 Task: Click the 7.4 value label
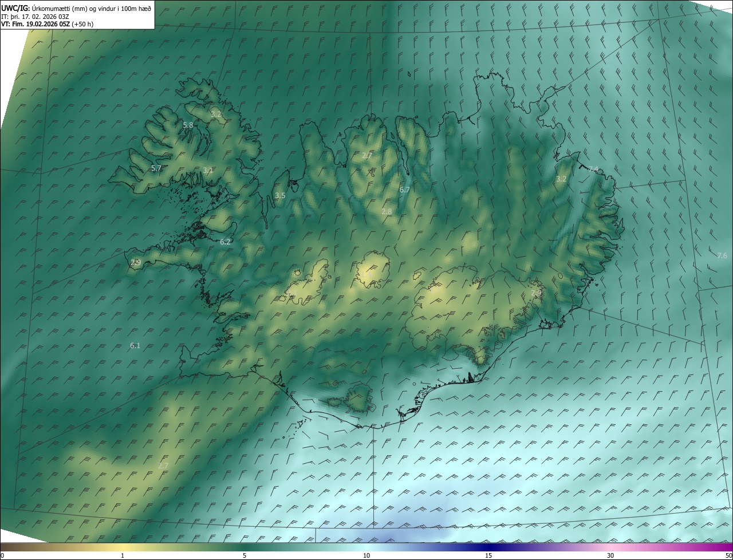coord(593,169)
